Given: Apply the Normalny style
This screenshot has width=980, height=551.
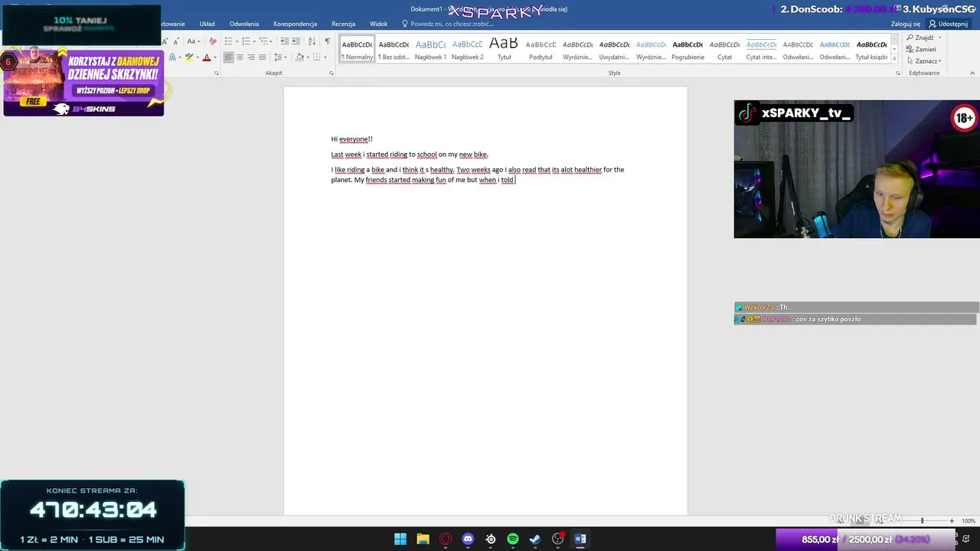Looking at the screenshot, I should (358, 49).
